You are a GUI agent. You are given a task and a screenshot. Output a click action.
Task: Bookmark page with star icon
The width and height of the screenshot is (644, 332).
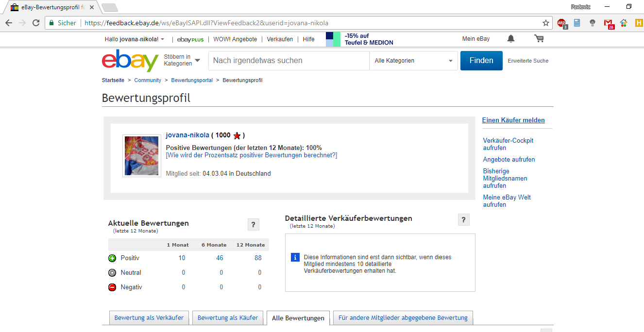546,23
